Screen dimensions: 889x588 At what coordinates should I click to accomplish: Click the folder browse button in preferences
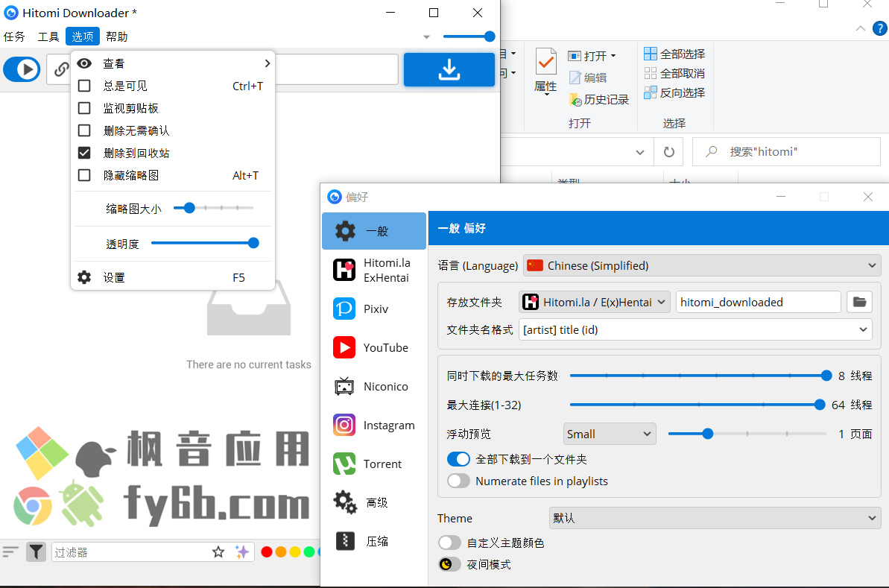coord(859,303)
